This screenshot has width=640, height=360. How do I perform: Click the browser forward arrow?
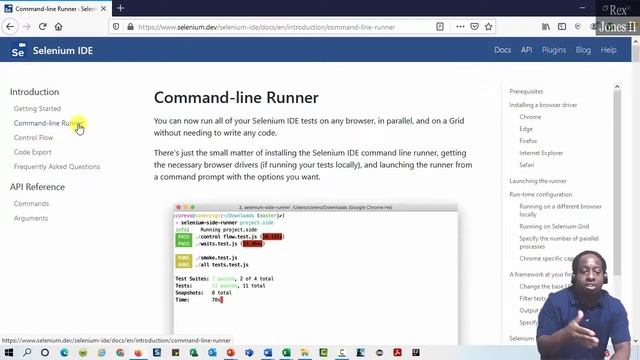coord(27,27)
